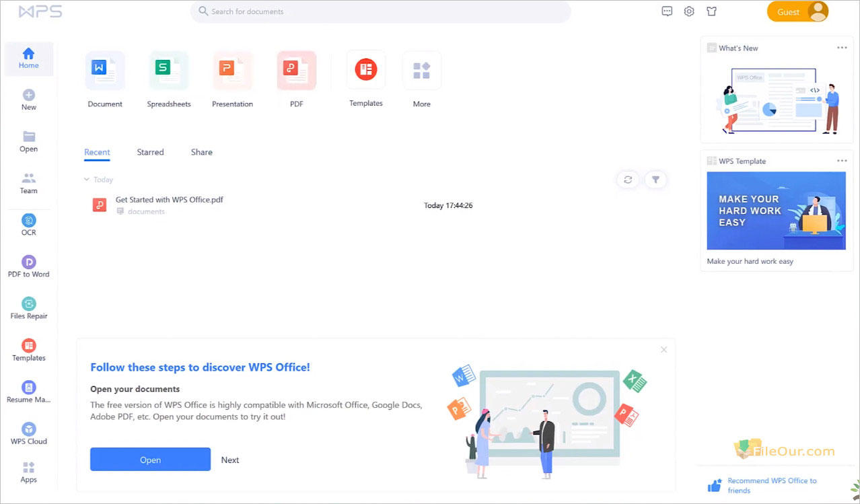Go to Home in the sidebar
Viewport: 860px width, 504px height.
(28, 59)
